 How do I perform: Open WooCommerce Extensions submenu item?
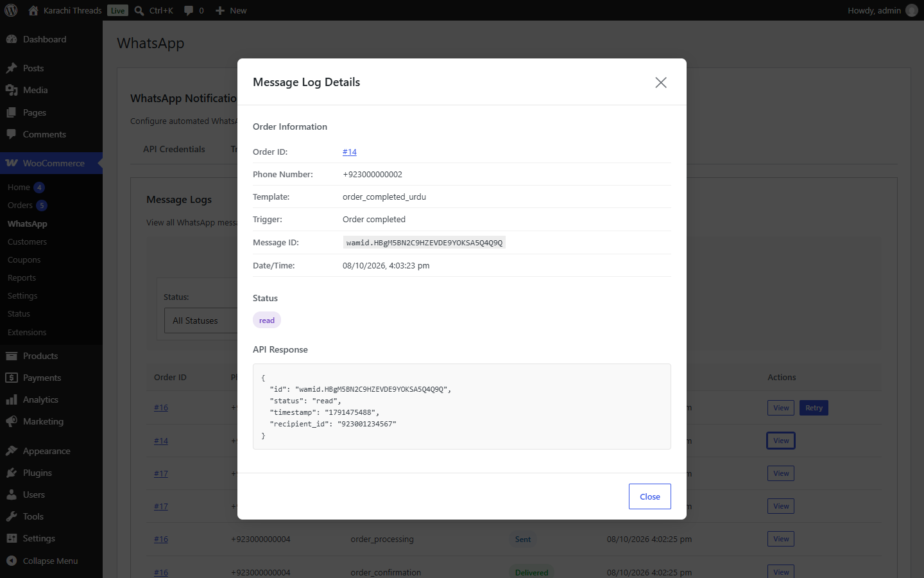click(x=27, y=333)
